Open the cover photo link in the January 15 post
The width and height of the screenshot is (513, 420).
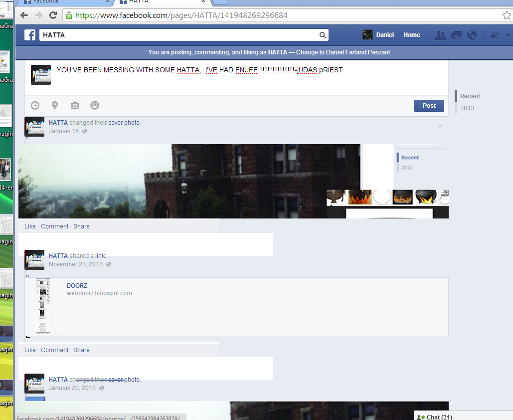pyautogui.click(x=124, y=123)
